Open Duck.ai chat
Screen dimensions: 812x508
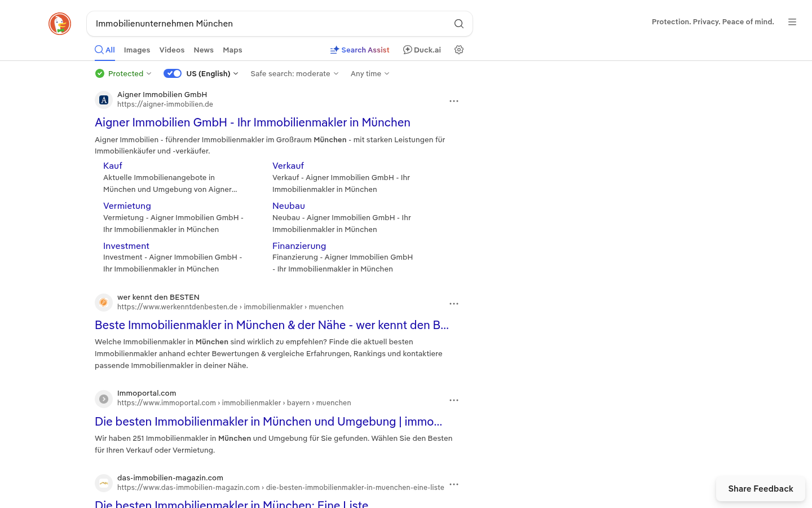pos(422,50)
